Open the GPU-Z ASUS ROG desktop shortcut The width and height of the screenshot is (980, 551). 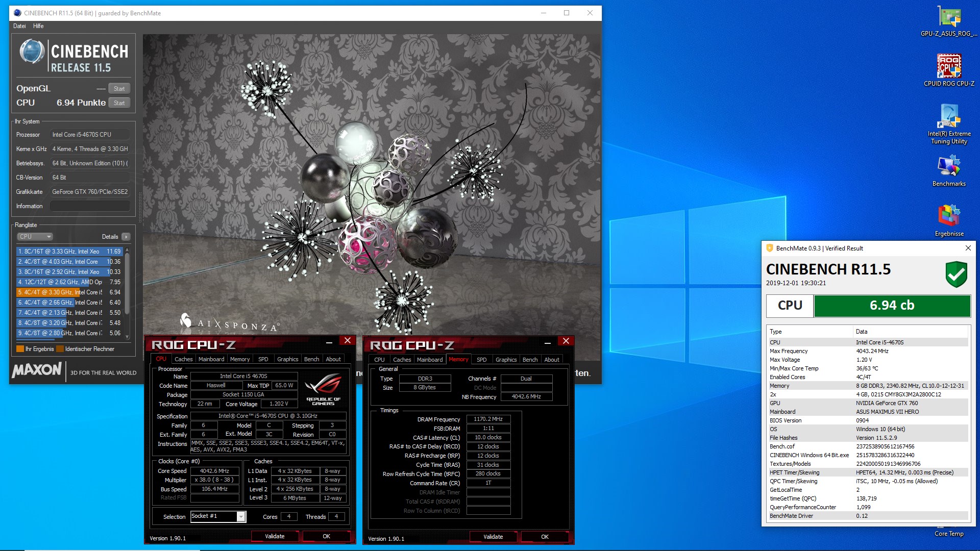pyautogui.click(x=949, y=21)
